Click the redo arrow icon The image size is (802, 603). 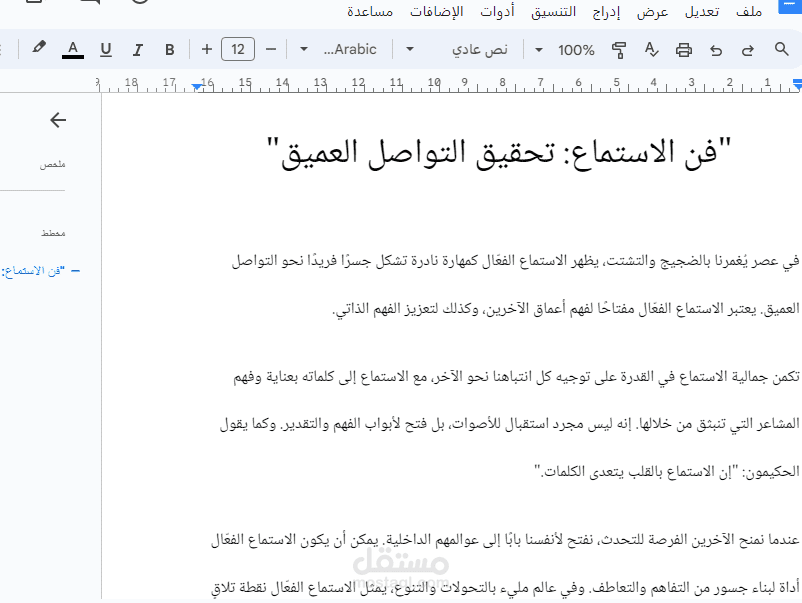(x=748, y=50)
